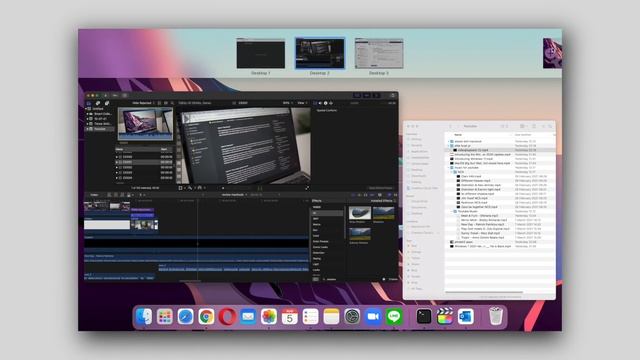
Task: Open LINE messenger from the Dock
Action: 393,316
